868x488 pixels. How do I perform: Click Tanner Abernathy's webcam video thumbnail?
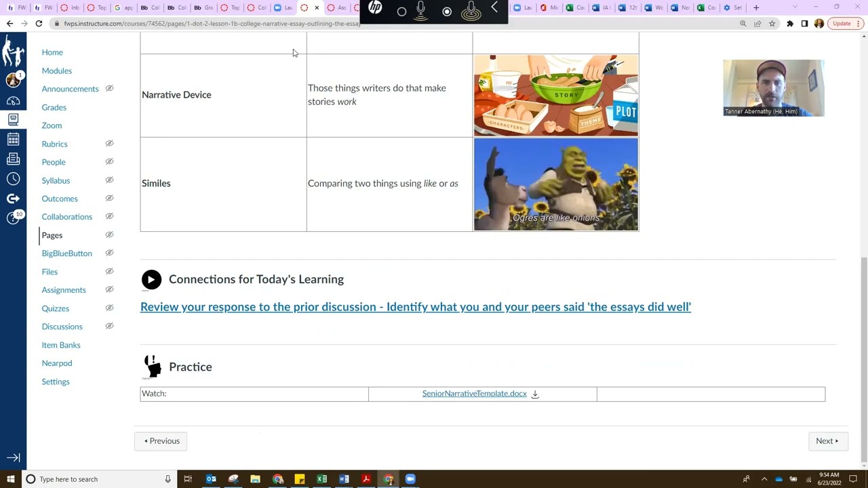pos(774,88)
